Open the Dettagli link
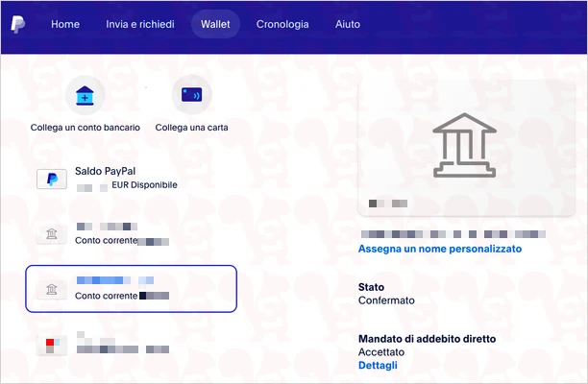The image size is (588, 384). tap(378, 365)
